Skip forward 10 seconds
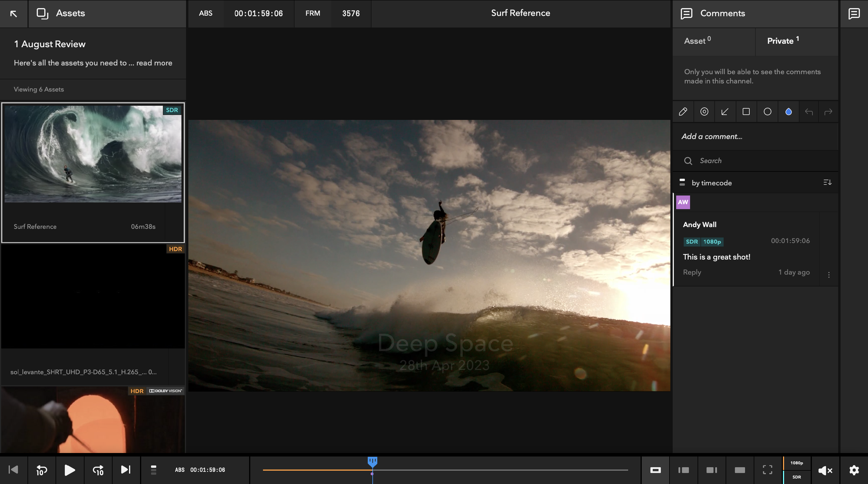 pyautogui.click(x=98, y=470)
